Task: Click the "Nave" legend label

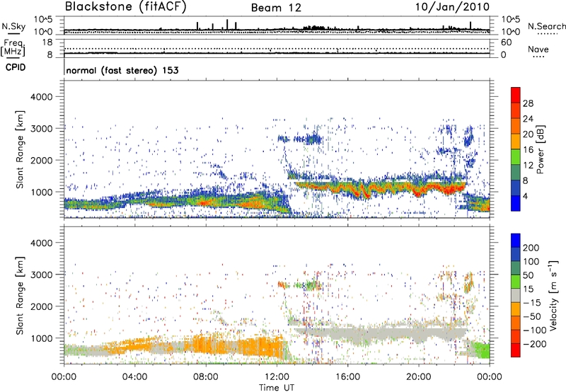Action: pyautogui.click(x=538, y=50)
